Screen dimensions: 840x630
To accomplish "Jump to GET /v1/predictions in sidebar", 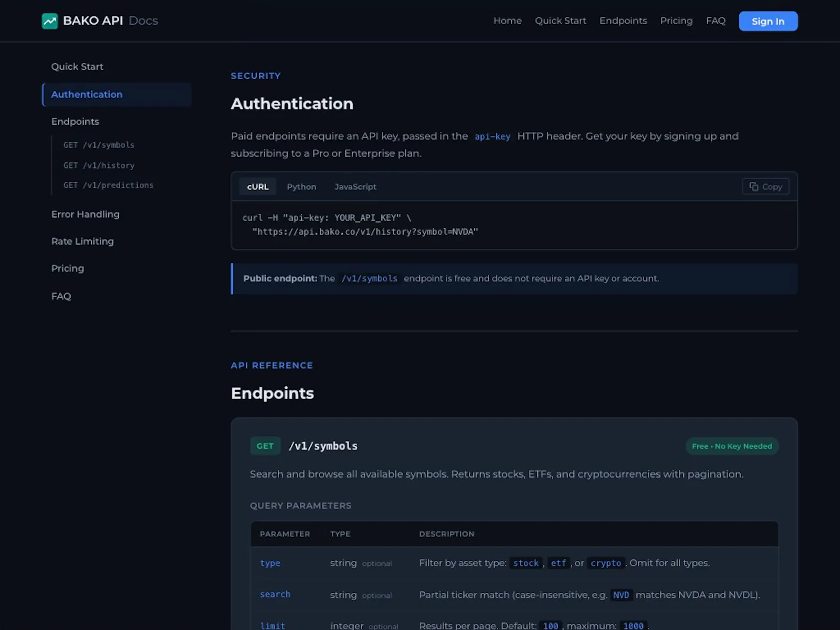I will [108, 185].
